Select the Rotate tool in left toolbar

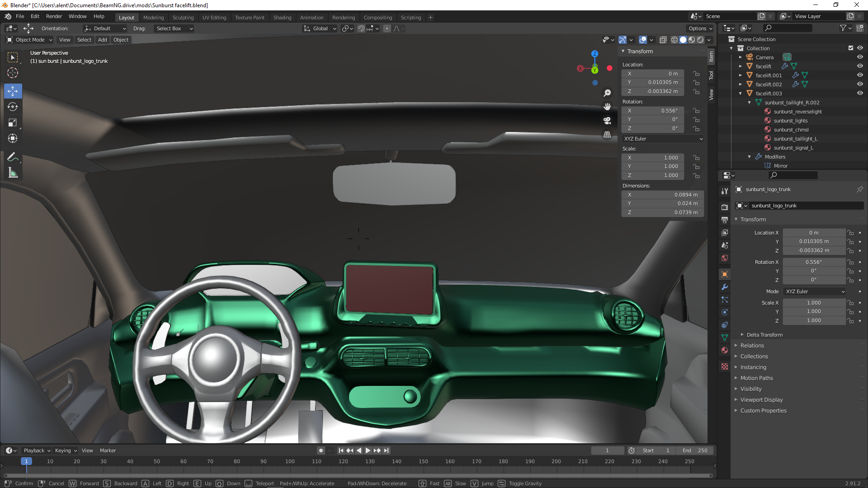pyautogui.click(x=13, y=107)
